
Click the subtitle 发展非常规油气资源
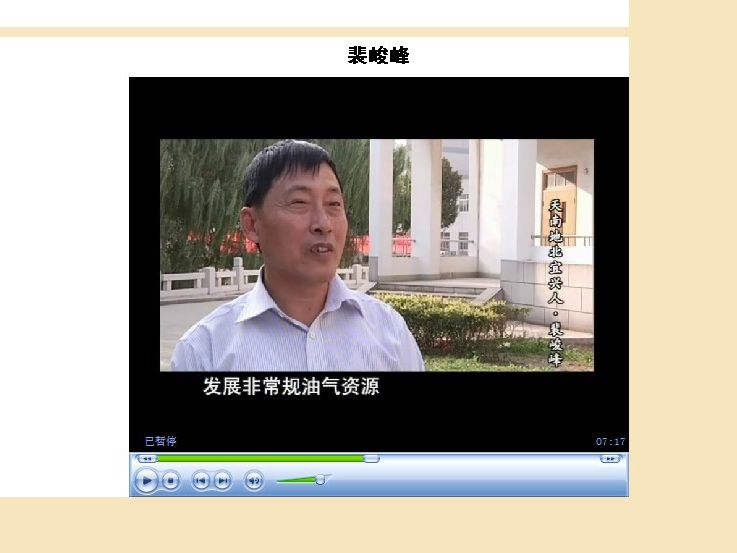(291, 386)
